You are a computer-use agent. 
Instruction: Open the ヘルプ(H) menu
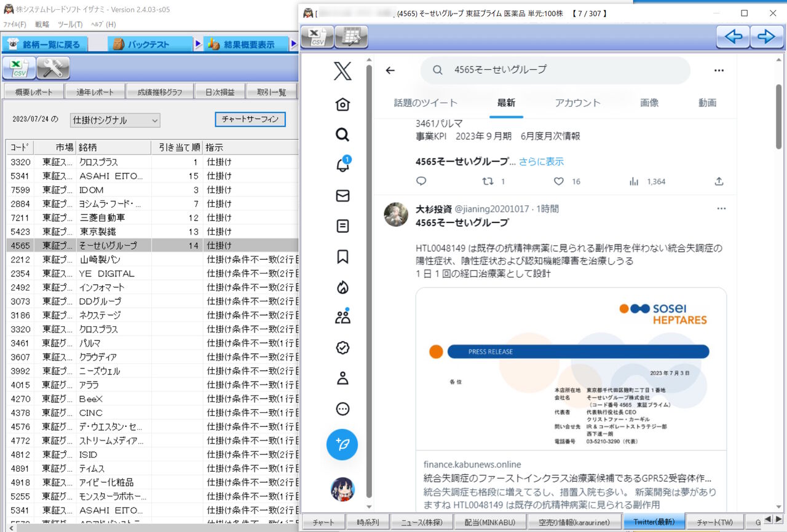[103, 24]
